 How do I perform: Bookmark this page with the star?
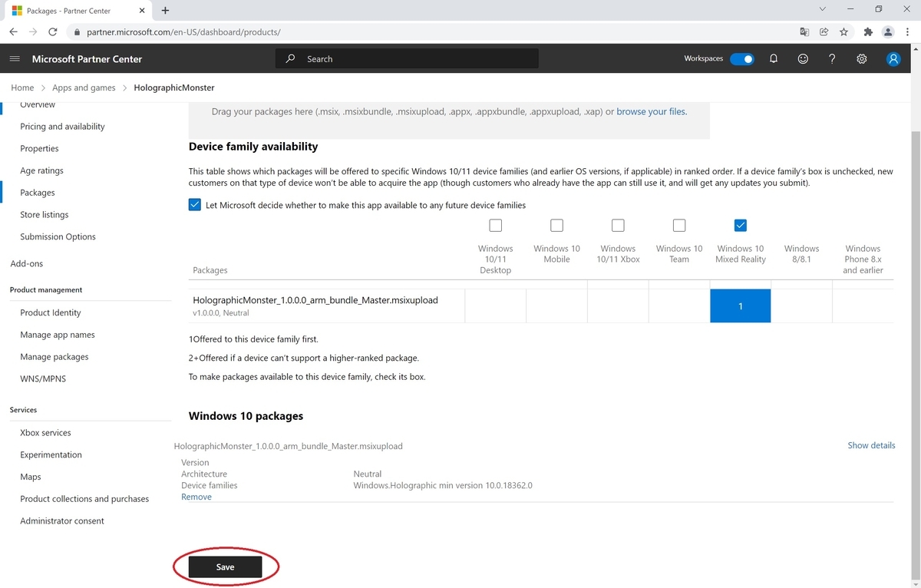coord(843,32)
